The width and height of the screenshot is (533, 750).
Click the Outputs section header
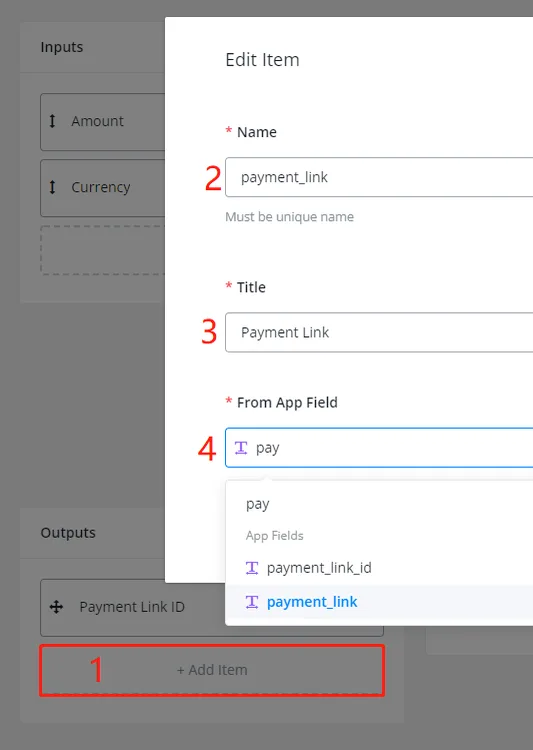tap(68, 533)
